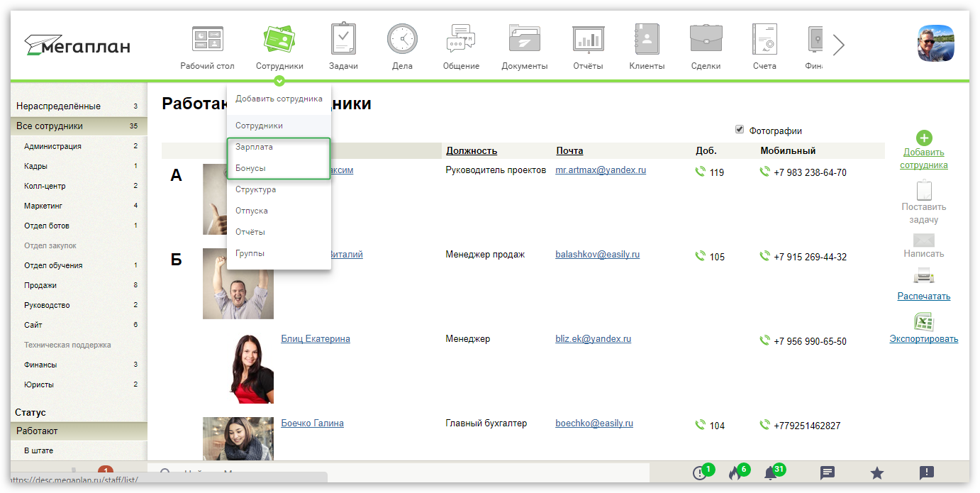Viewport: 980px width, 493px height.
Task: Open the Дела clock icon
Action: (402, 39)
